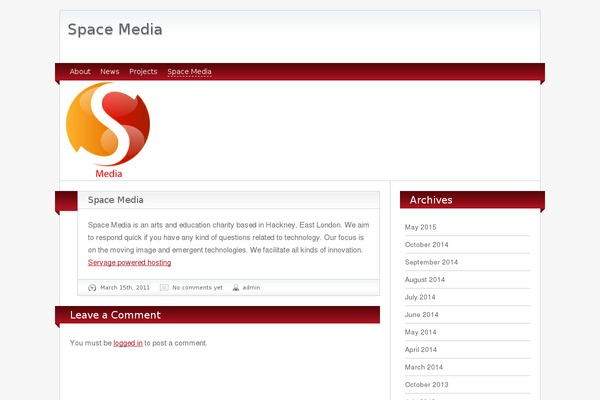The image size is (600, 400).
Task: Open the October 2014 archive
Action: [427, 245]
